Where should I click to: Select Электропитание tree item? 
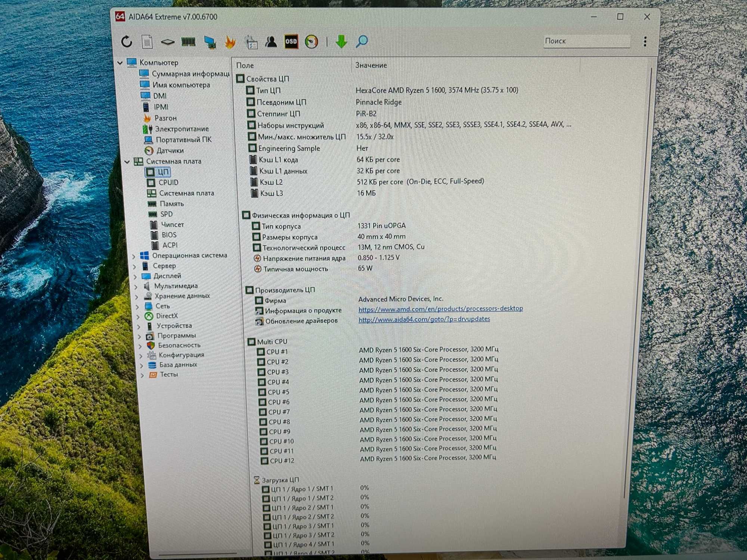(x=176, y=129)
